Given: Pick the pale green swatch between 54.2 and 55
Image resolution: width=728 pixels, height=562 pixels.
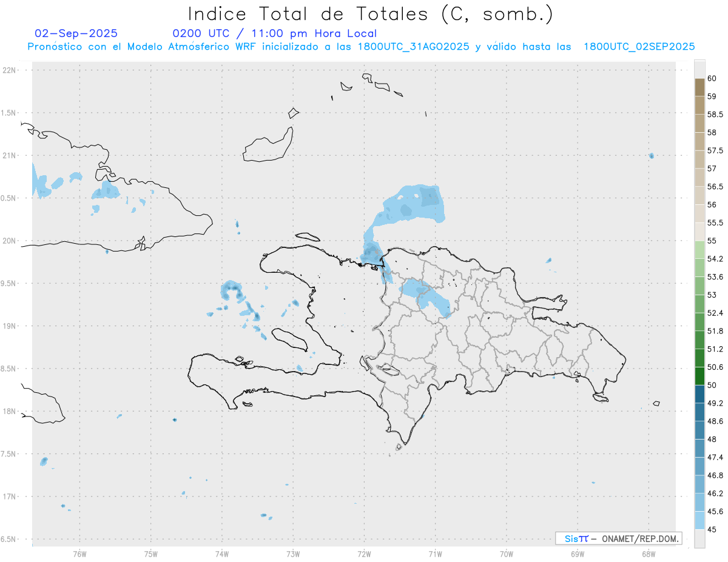Looking at the screenshot, I should click(x=699, y=250).
